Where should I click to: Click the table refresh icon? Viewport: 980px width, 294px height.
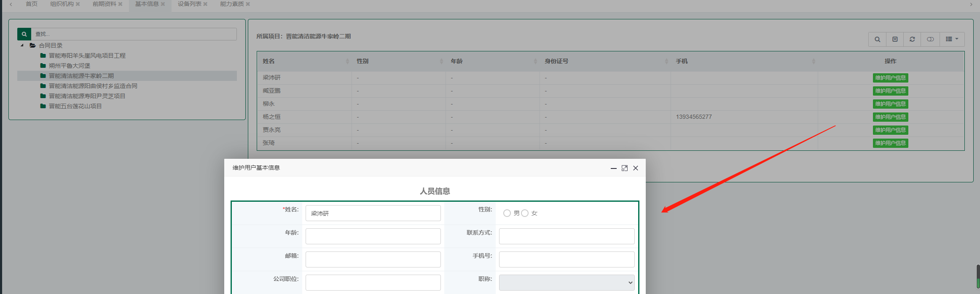click(x=912, y=39)
